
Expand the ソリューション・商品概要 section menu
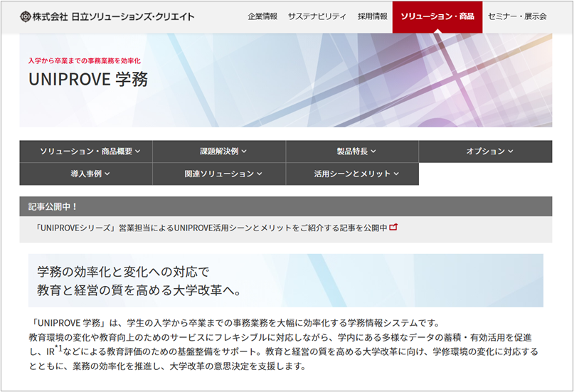(x=86, y=151)
